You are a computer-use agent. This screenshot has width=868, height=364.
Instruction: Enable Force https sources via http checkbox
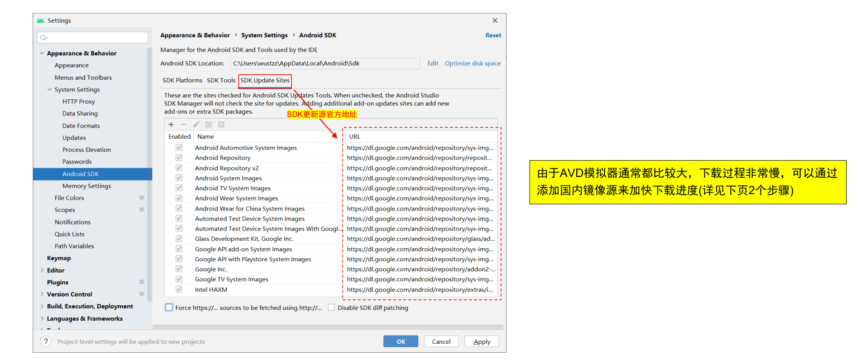click(169, 307)
